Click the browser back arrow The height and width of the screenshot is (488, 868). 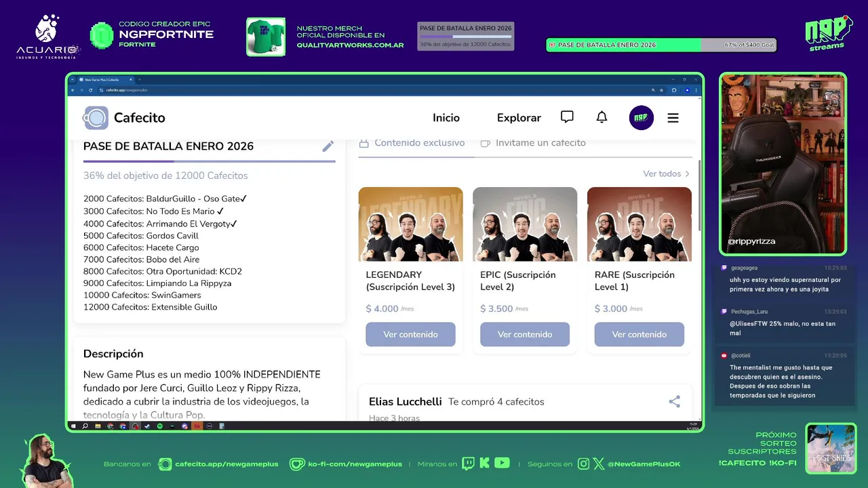click(73, 90)
